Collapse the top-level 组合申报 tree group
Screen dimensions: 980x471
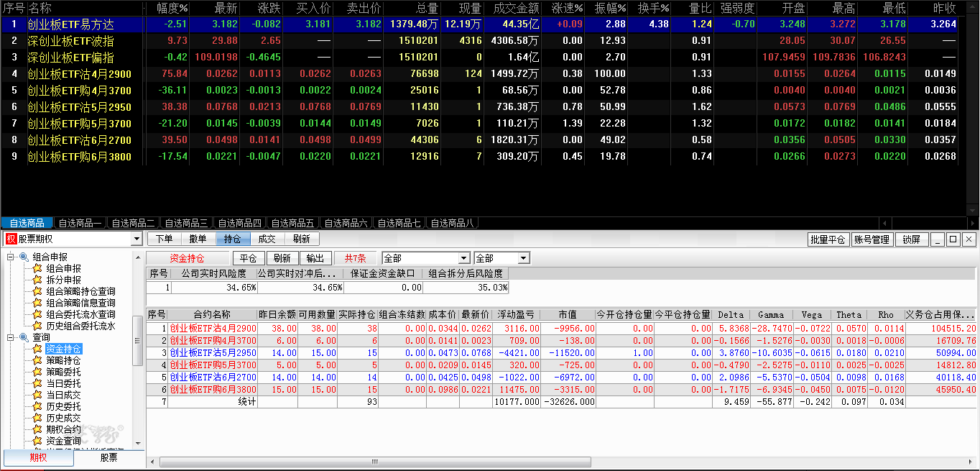[11, 257]
